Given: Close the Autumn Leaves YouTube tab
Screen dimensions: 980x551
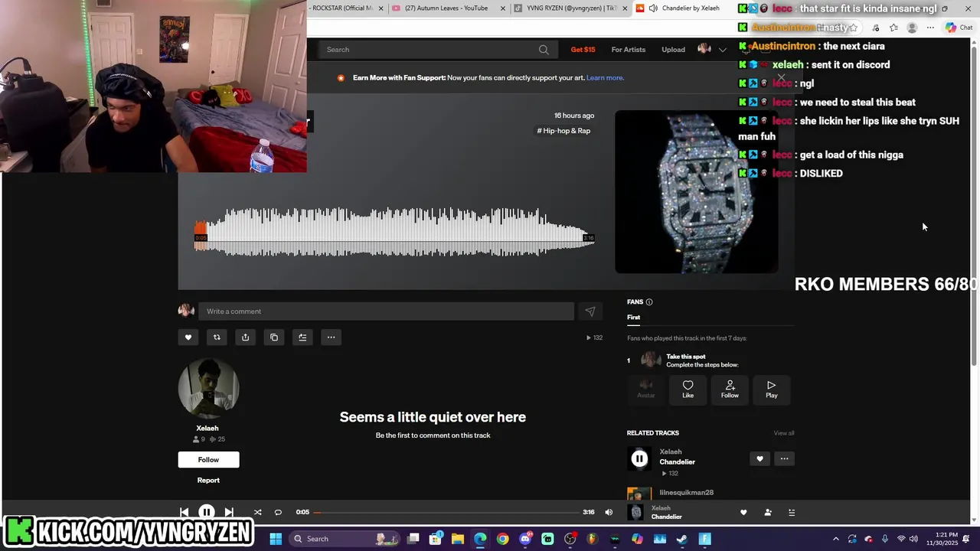Looking at the screenshot, I should point(503,8).
